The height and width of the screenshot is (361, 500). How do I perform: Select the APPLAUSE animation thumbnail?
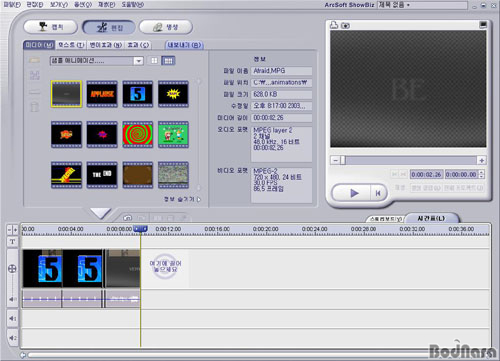pos(102,94)
